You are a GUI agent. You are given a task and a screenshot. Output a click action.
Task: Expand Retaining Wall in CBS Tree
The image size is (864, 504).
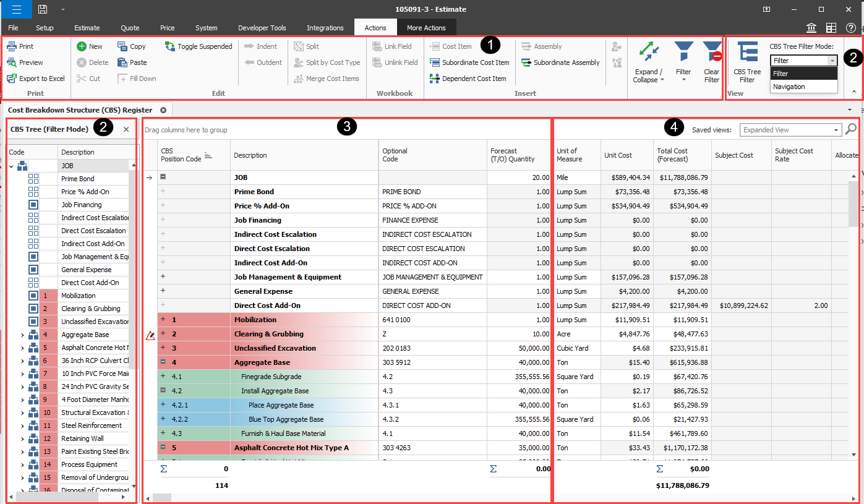22,438
